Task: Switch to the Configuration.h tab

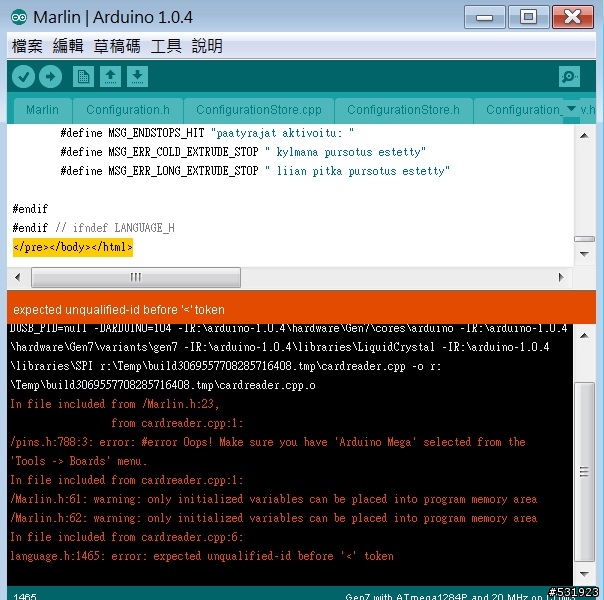Action: coord(128,110)
